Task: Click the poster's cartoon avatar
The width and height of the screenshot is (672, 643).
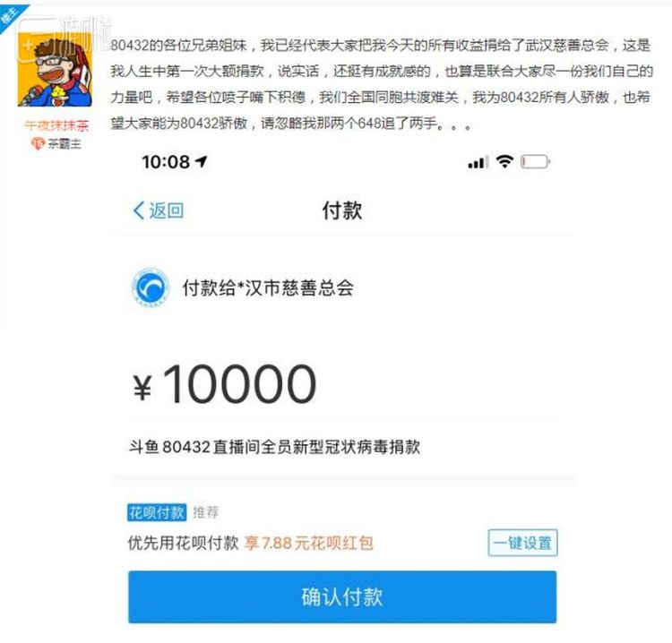Action: coord(56,70)
